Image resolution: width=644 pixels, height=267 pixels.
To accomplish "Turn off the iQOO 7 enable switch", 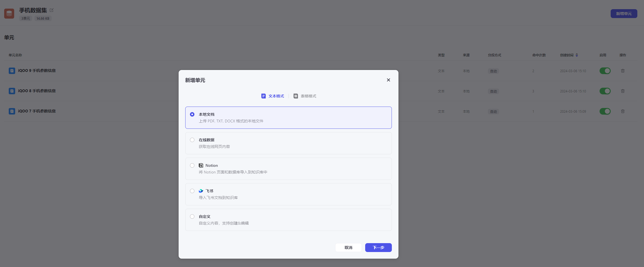I will [605, 111].
